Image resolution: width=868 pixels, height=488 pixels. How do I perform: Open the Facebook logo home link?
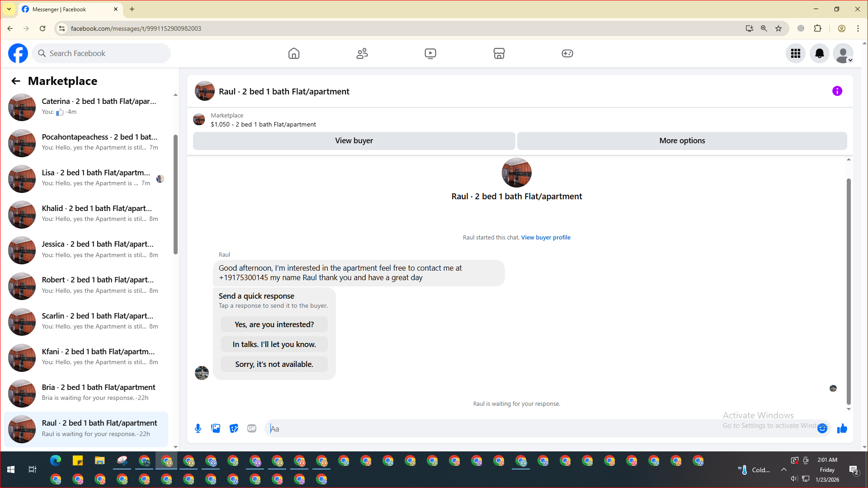(x=18, y=53)
